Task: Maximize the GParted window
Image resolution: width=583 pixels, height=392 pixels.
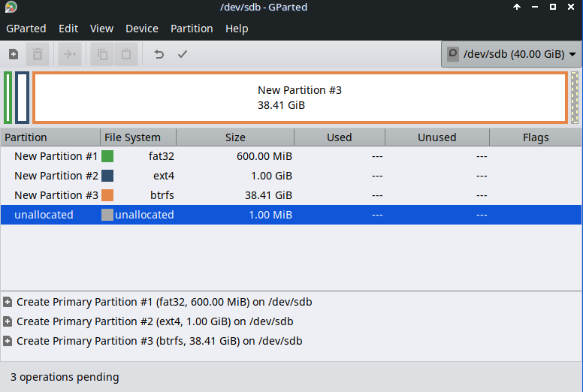Action: 553,7
